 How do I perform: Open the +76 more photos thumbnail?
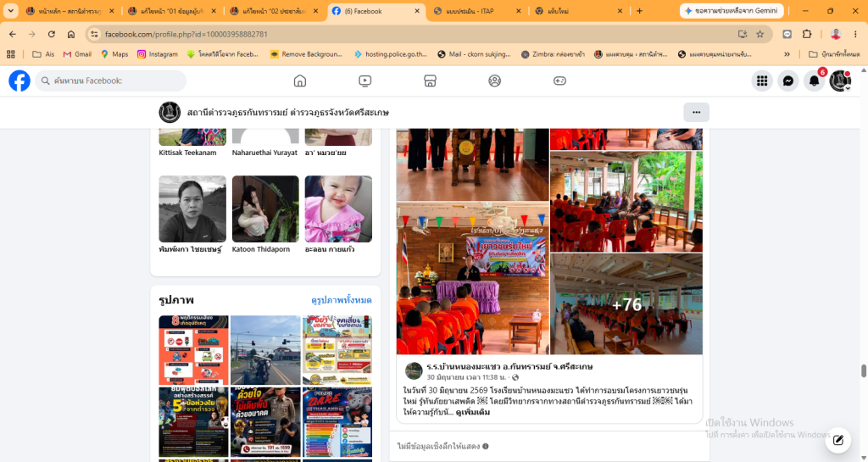[626, 303]
